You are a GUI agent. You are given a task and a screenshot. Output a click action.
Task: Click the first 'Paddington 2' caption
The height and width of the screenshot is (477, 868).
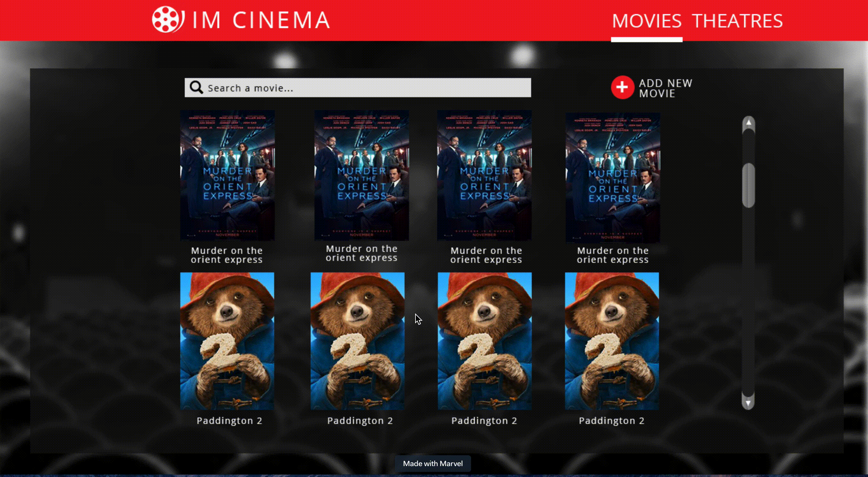pos(229,421)
